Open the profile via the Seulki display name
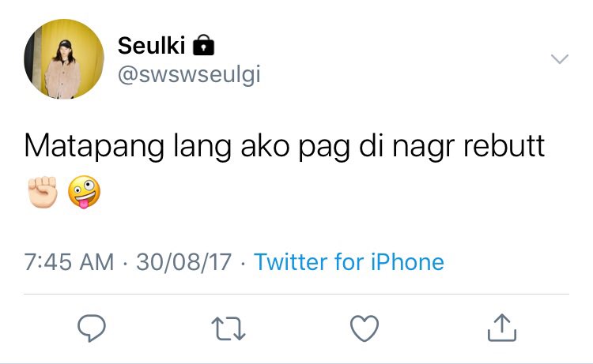 (151, 46)
